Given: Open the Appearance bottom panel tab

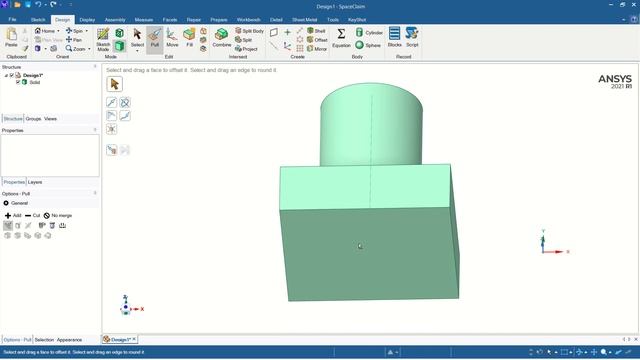Looking at the screenshot, I should point(69,340).
